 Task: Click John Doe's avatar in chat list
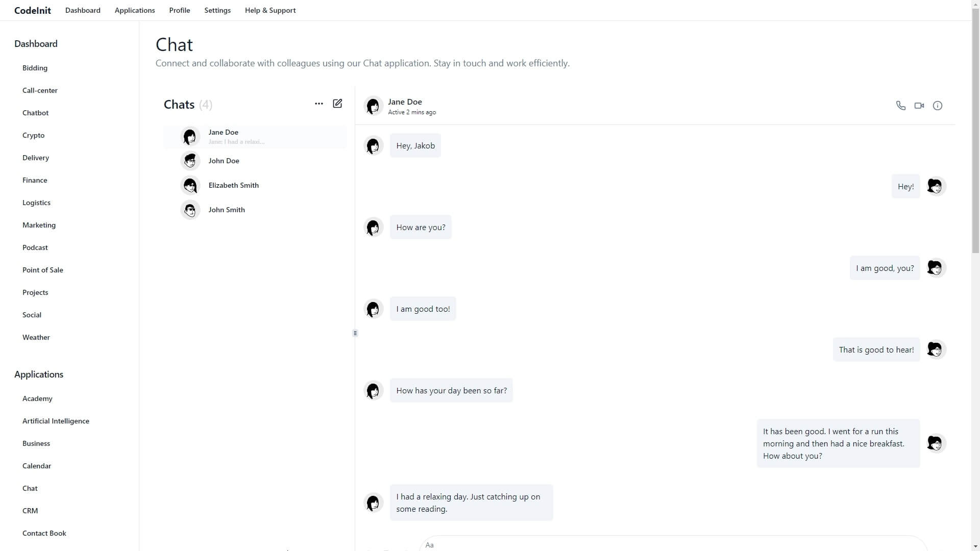click(x=190, y=161)
